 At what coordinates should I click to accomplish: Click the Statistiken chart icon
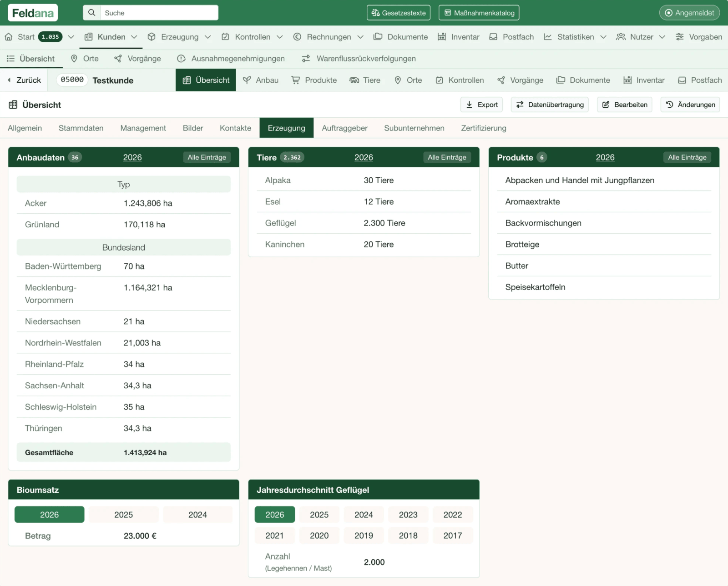tap(548, 37)
